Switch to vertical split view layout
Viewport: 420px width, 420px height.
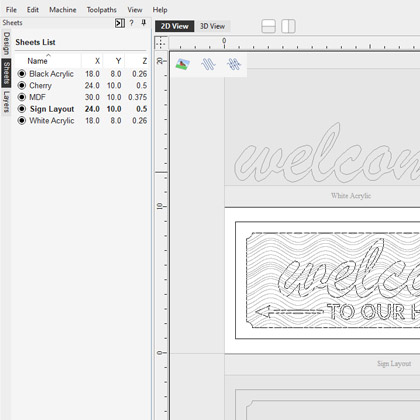tap(288, 26)
